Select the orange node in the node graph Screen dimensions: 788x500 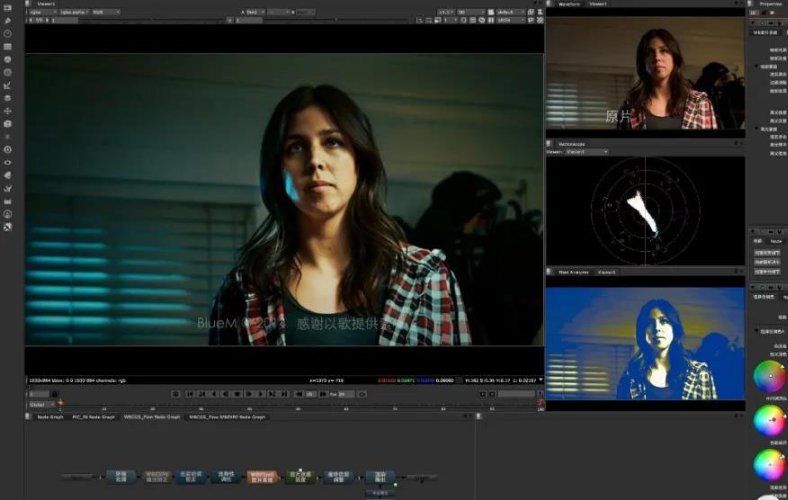click(261, 477)
